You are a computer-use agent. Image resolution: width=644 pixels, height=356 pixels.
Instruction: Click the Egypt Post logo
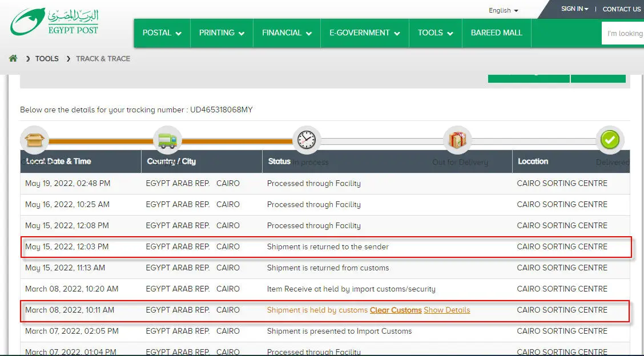click(55, 21)
